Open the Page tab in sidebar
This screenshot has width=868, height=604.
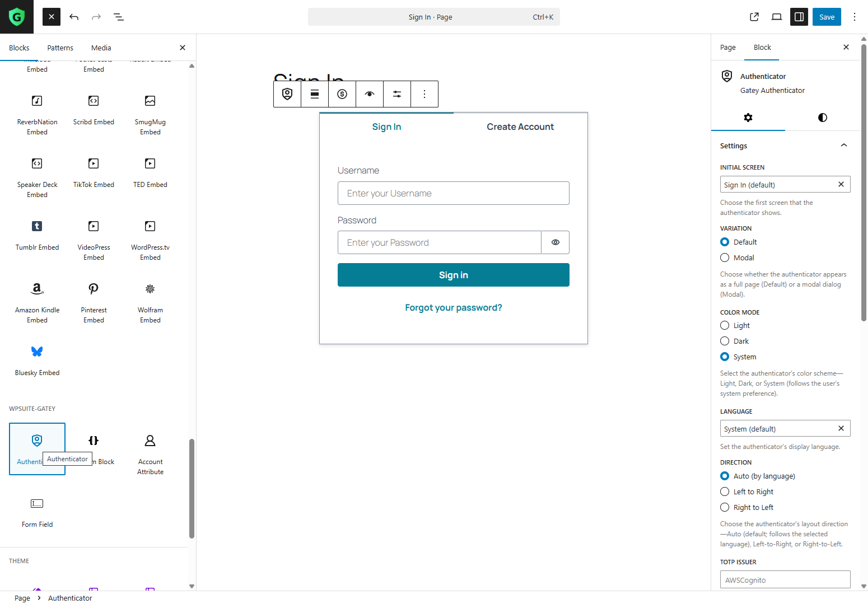coord(728,48)
